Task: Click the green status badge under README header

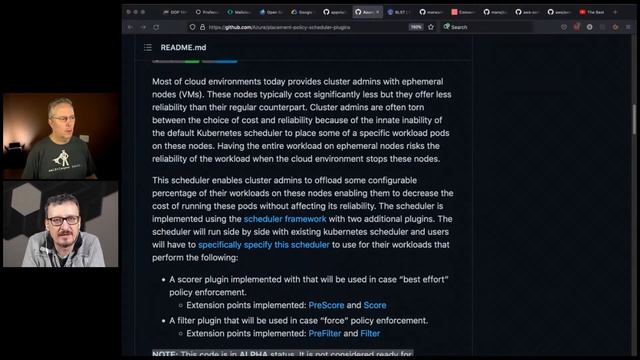Action: 176,62
